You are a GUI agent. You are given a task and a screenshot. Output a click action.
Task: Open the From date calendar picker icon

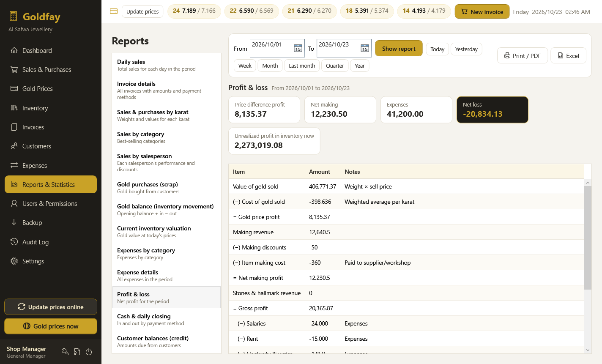[x=298, y=48]
